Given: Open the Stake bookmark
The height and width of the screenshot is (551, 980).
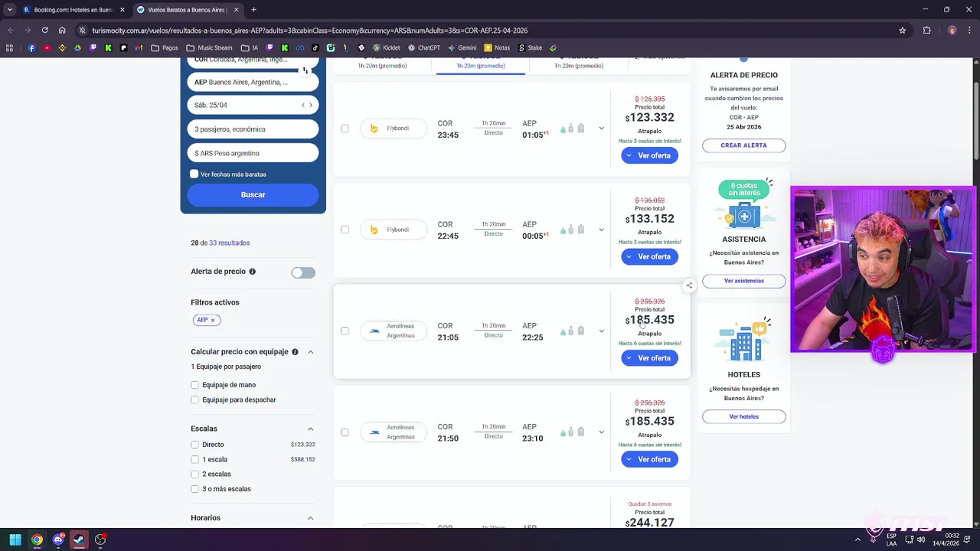Looking at the screenshot, I should (x=530, y=47).
